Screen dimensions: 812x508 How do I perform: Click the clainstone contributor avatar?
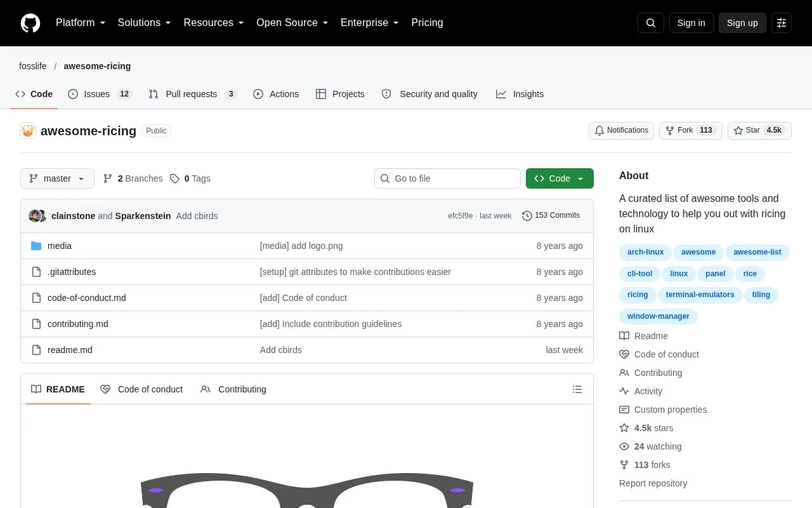coord(34,216)
